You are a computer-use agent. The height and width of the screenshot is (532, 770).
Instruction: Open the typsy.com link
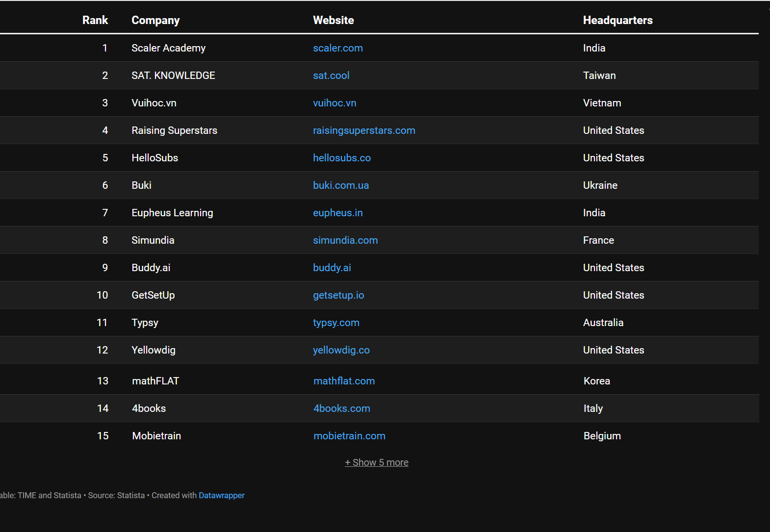[x=336, y=323]
